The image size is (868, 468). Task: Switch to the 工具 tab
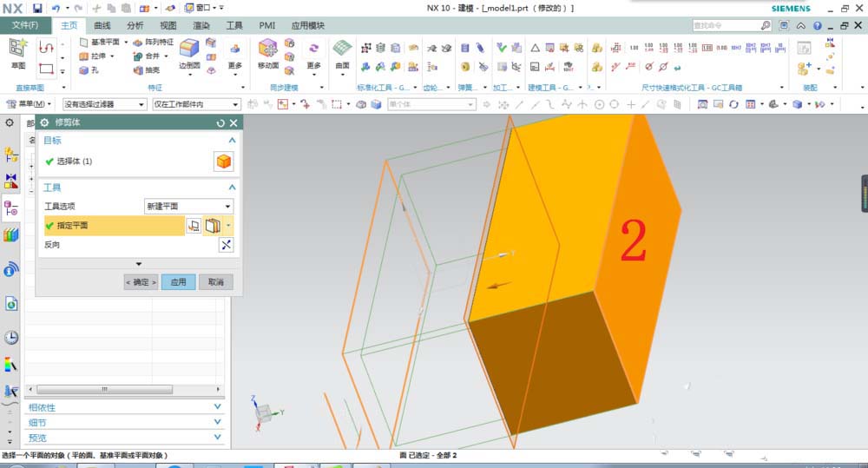[234, 25]
